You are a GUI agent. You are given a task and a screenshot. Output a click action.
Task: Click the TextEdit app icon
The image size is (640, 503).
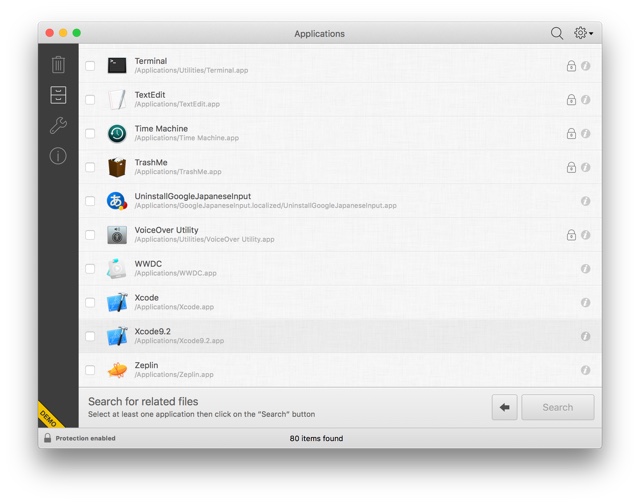coord(117,99)
